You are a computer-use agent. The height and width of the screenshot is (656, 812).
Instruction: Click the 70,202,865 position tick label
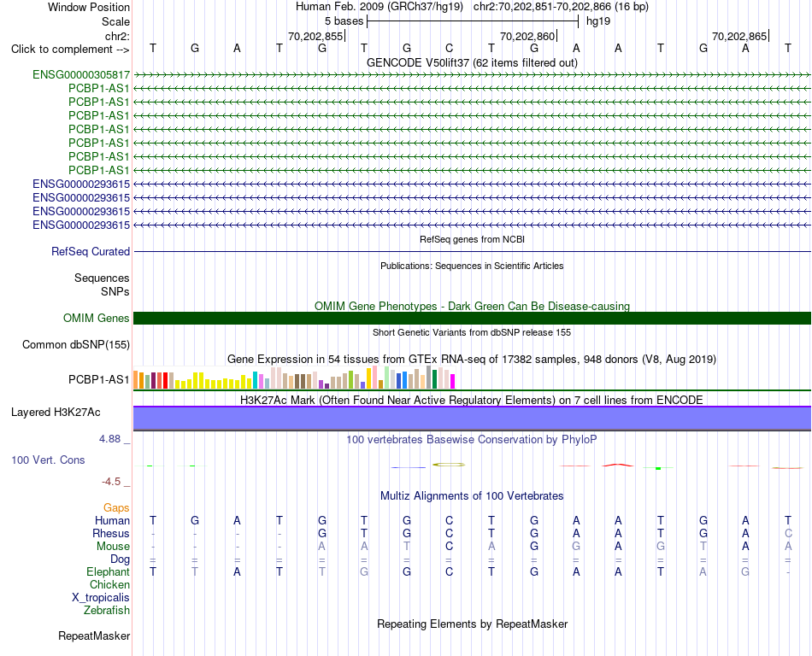click(x=739, y=36)
